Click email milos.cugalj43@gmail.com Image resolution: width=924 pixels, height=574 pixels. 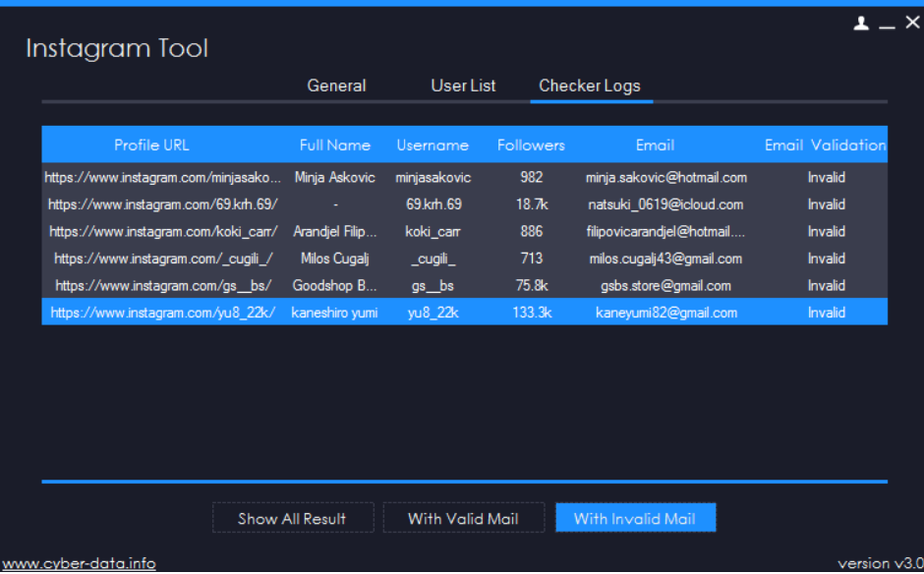click(665, 258)
